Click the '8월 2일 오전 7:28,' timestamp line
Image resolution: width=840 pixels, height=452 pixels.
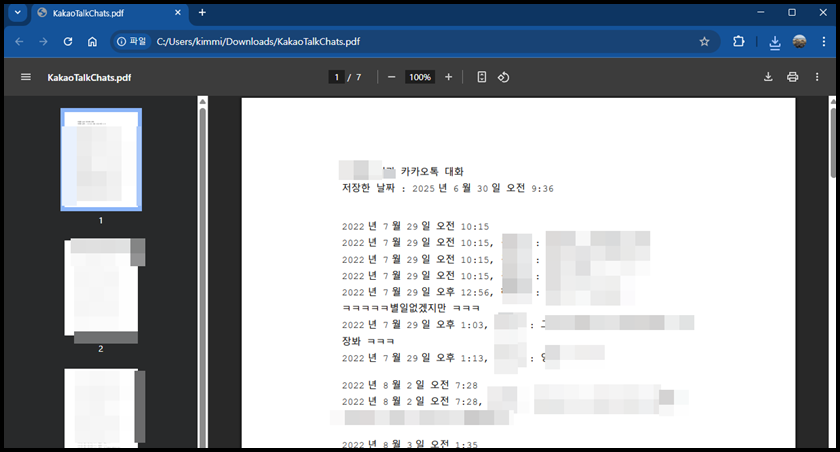(x=412, y=401)
